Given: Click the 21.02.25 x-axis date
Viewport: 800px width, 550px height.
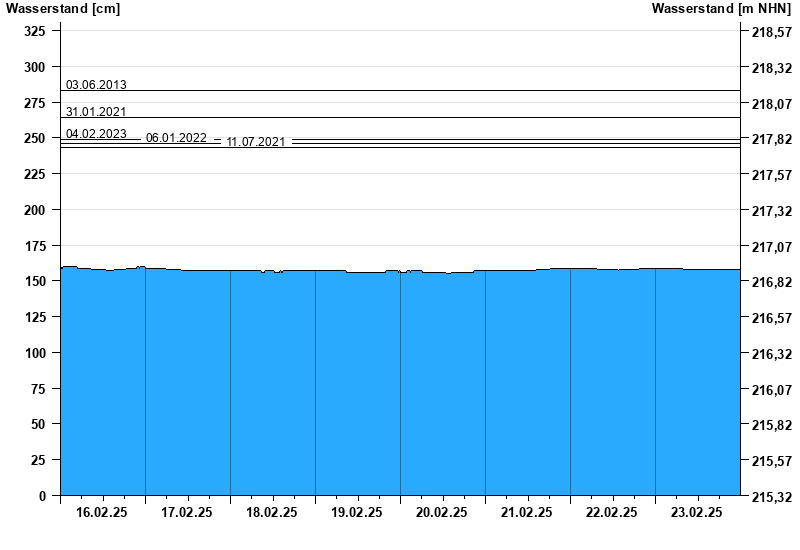Looking at the screenshot, I should point(527,512).
